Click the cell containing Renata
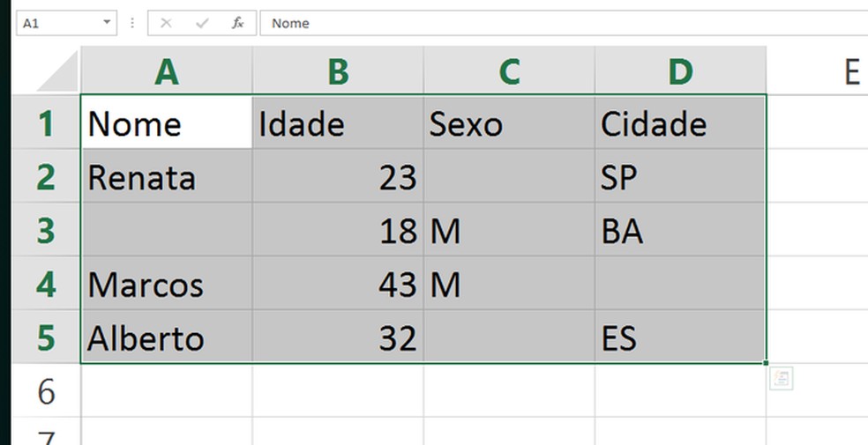 click(166, 177)
